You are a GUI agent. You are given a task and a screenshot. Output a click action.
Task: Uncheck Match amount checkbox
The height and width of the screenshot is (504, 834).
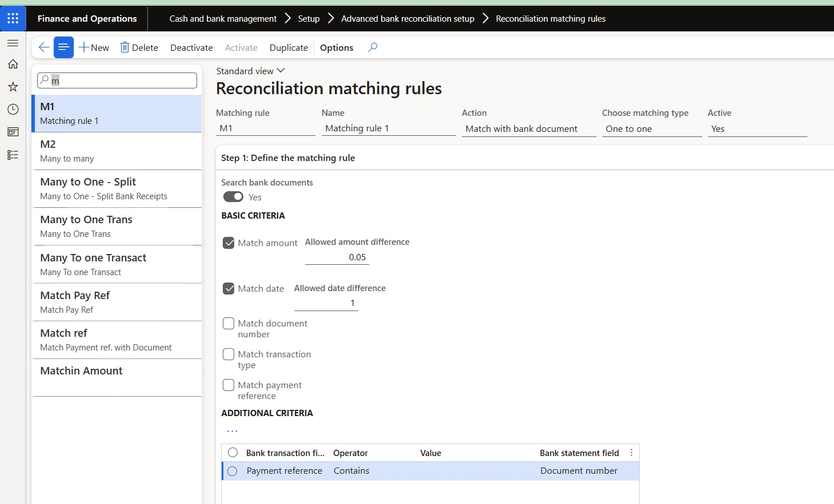(x=228, y=243)
